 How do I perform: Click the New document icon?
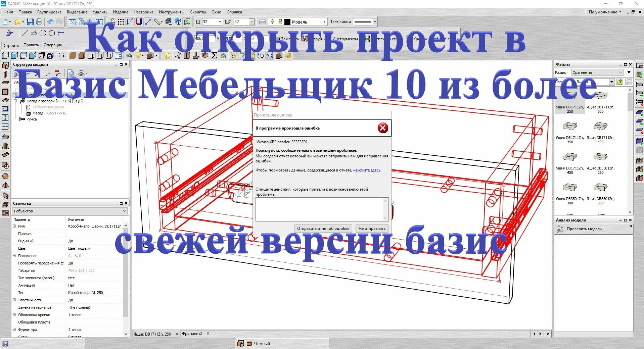(5, 22)
